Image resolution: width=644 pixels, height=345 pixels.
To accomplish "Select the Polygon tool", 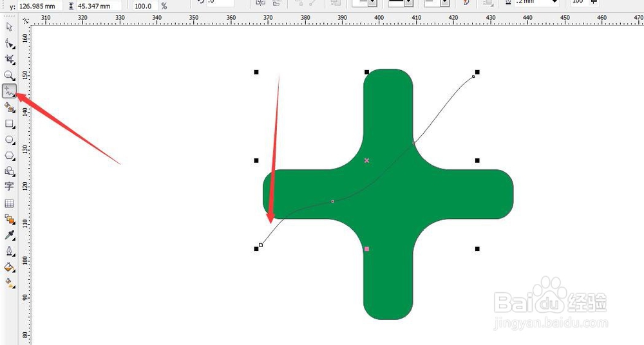I will coord(9,156).
